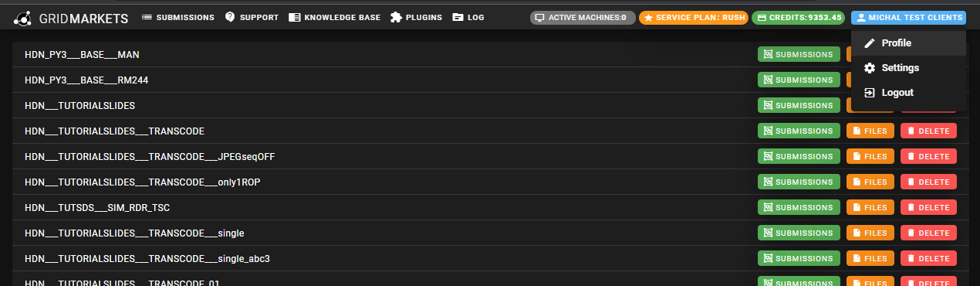The image size is (980, 286).
Task: Open the Service Plan: Rush badge
Action: click(x=693, y=17)
